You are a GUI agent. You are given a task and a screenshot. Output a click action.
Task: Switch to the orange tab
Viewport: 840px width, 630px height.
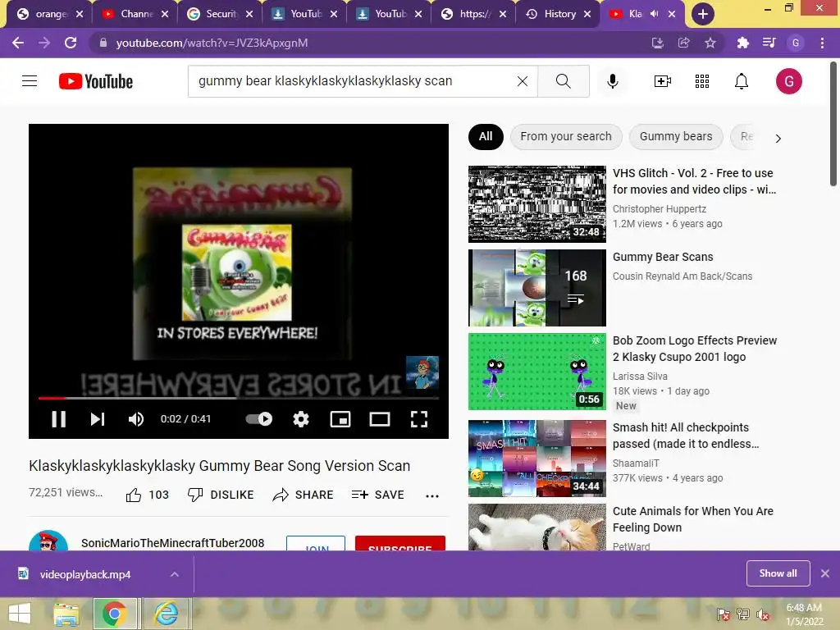pos(50,14)
